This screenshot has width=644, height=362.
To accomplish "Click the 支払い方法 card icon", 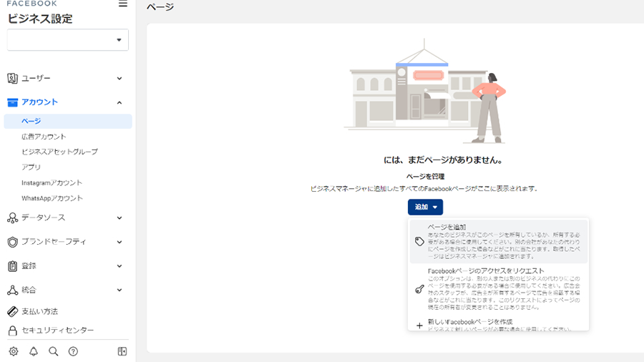I will pos(13,311).
